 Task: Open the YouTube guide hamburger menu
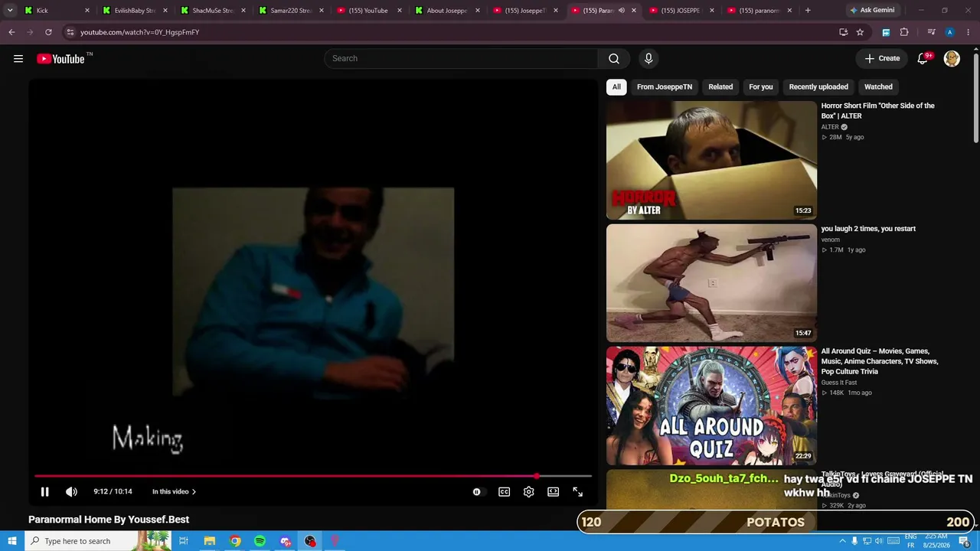tap(18, 59)
